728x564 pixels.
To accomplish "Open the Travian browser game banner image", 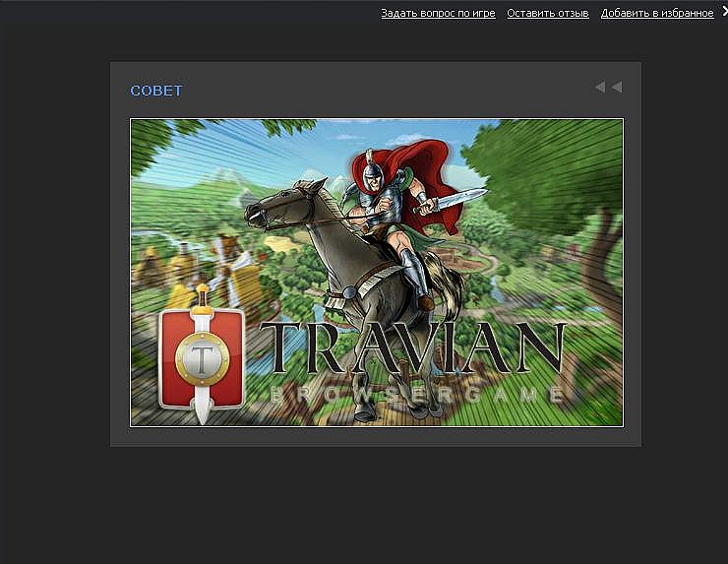I will [x=377, y=273].
